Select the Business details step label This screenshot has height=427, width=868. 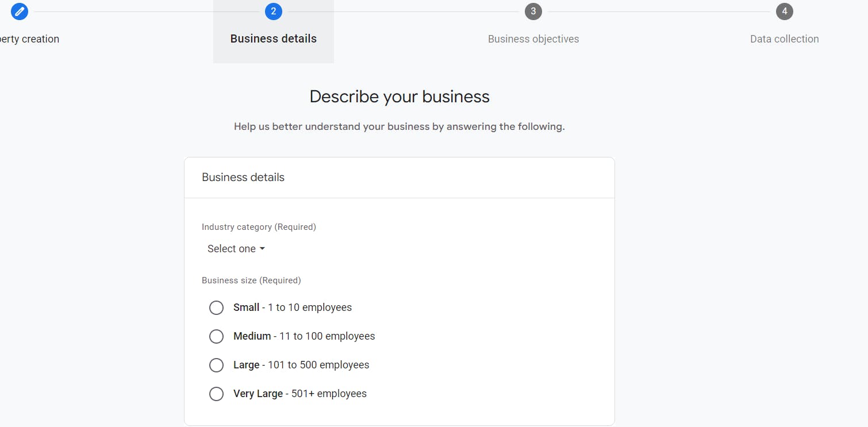pyautogui.click(x=274, y=39)
